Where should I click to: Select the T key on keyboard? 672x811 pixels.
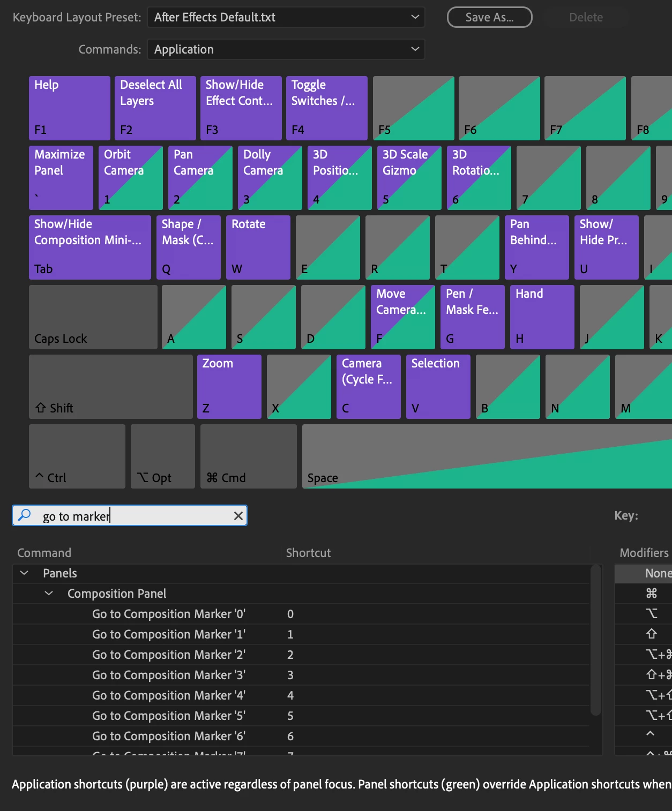coord(467,247)
